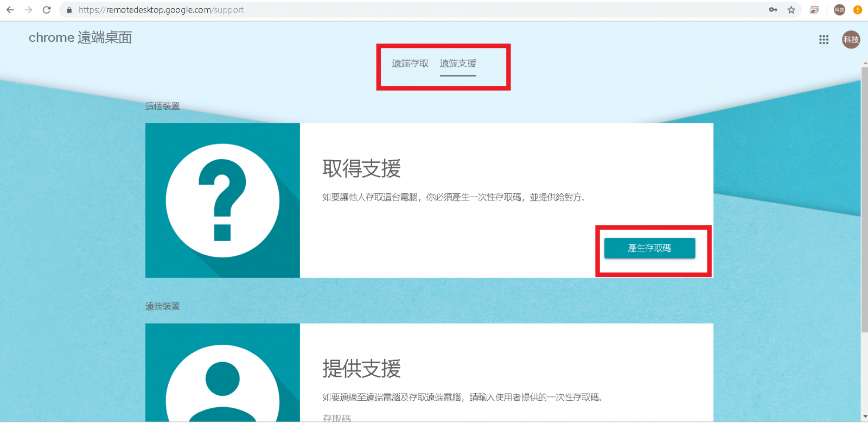Viewport: 868px width, 423px height.
Task: Click the orange Chrome alert icon
Action: pos(858,10)
